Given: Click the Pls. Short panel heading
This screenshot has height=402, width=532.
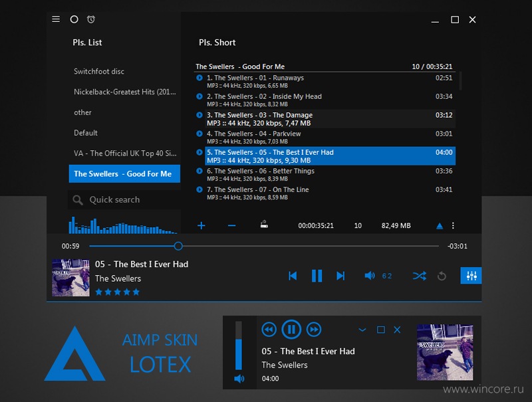Looking at the screenshot, I should click(217, 43).
